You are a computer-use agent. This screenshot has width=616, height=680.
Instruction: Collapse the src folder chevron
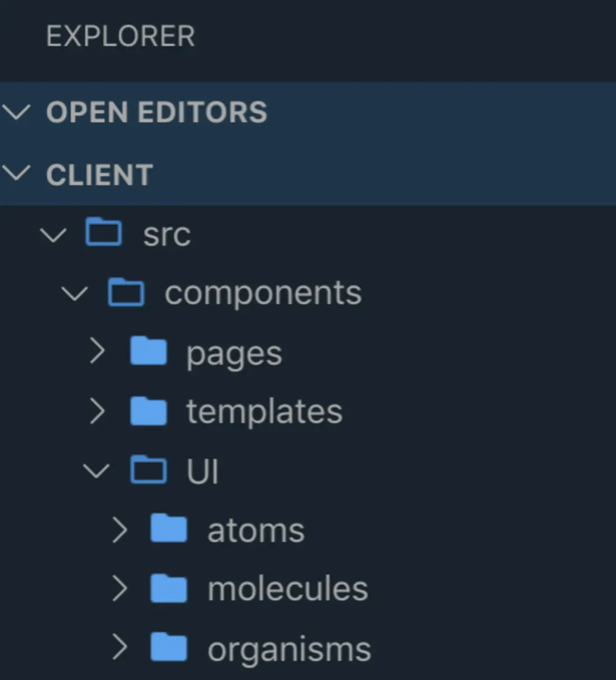point(54,235)
